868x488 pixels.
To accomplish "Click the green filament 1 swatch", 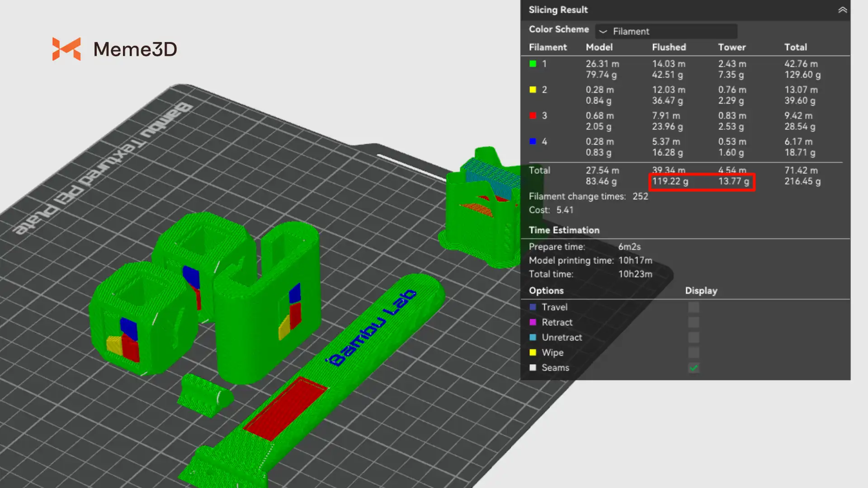I will point(533,64).
